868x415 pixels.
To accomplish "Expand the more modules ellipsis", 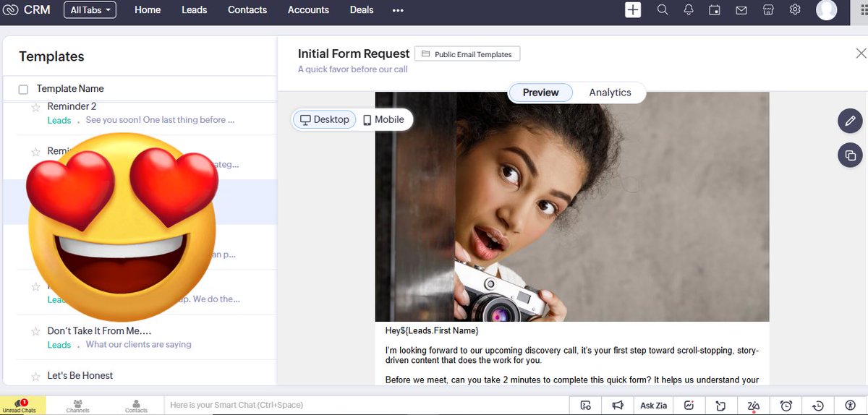I will pos(398,10).
